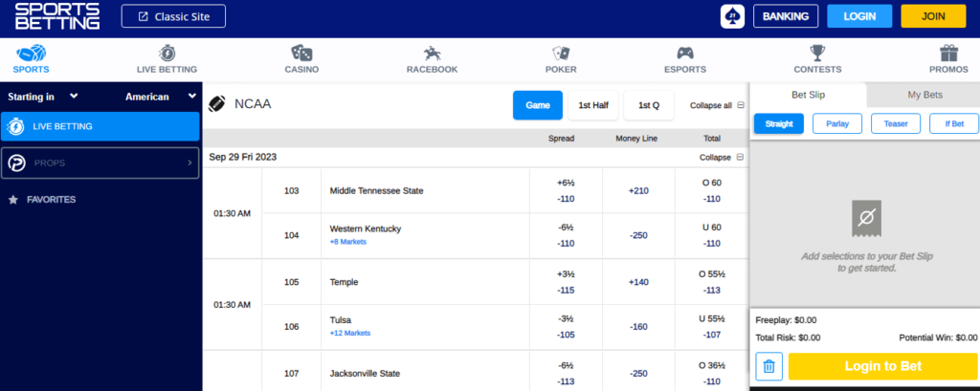Switch to the My Bets tab
Viewport: 980px width, 391px height.
(924, 95)
